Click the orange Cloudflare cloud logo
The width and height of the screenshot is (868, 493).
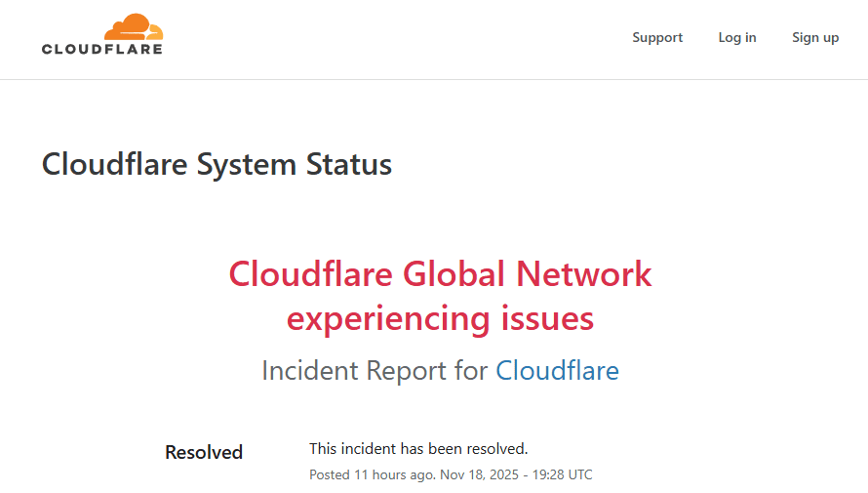pos(135,26)
